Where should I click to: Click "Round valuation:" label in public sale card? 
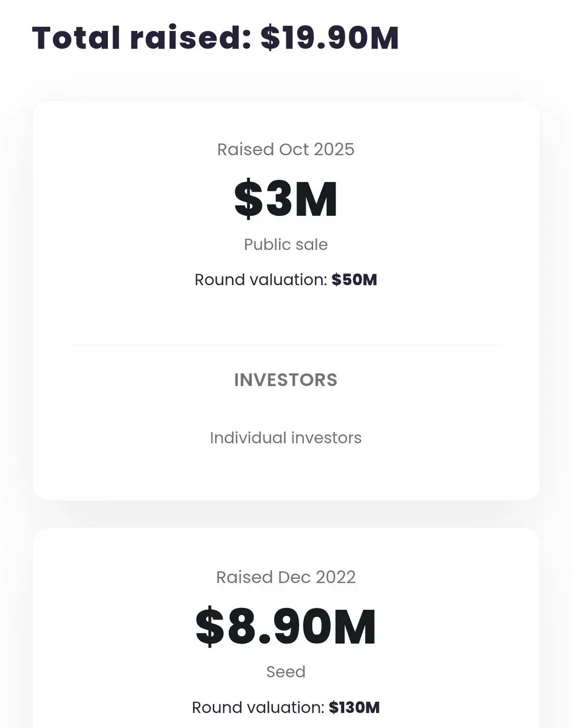coord(261,280)
